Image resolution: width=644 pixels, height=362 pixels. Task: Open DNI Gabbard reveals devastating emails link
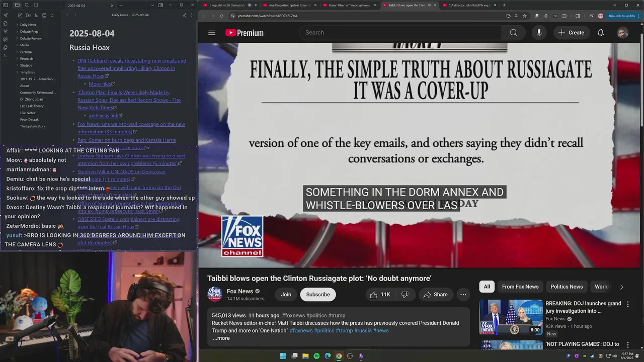131,68
